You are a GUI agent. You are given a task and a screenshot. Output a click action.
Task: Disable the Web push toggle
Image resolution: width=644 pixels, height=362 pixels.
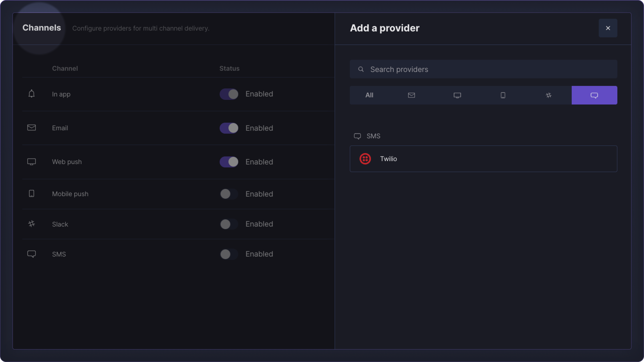229,162
